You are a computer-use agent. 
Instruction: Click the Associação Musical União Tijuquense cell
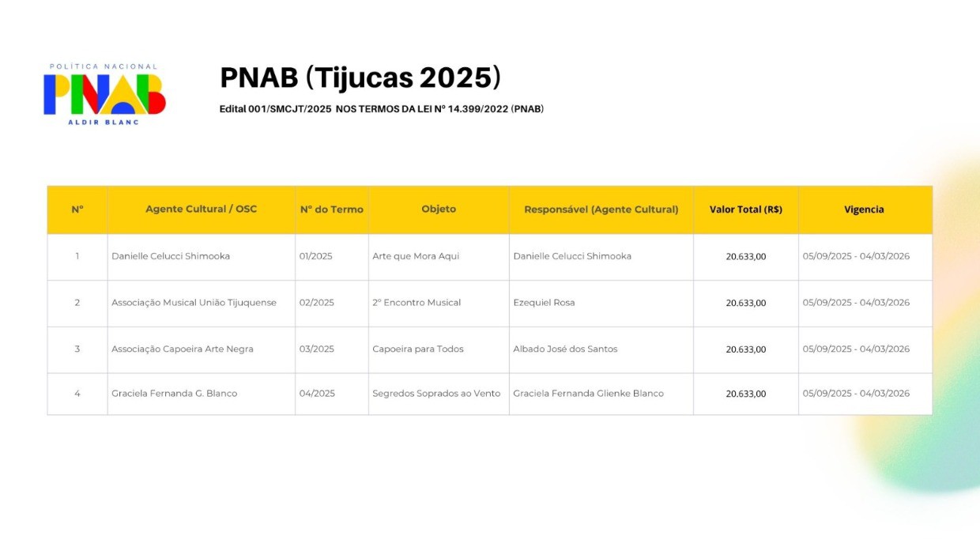point(194,303)
